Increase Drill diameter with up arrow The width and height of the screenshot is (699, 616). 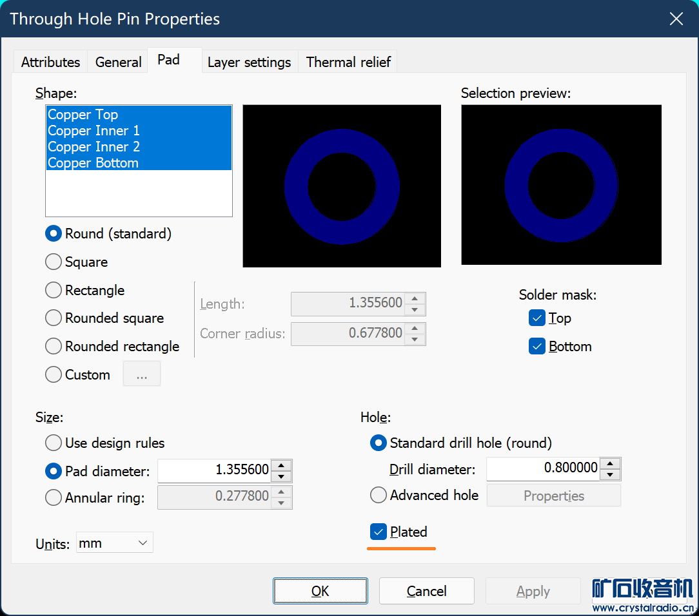[610, 463]
